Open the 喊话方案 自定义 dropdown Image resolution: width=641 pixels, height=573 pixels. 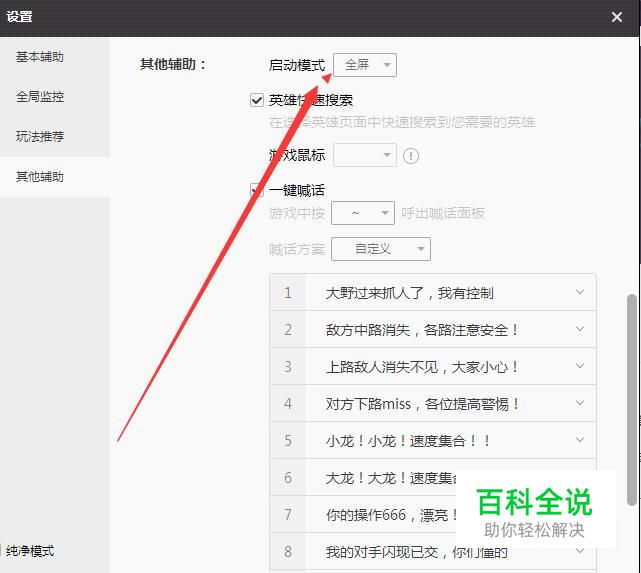click(381, 249)
